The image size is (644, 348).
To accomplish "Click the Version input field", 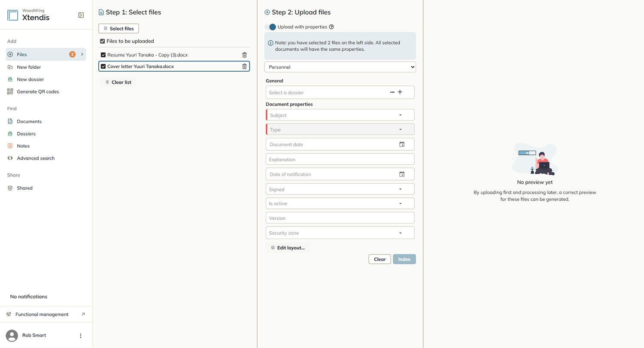I will coord(340,218).
